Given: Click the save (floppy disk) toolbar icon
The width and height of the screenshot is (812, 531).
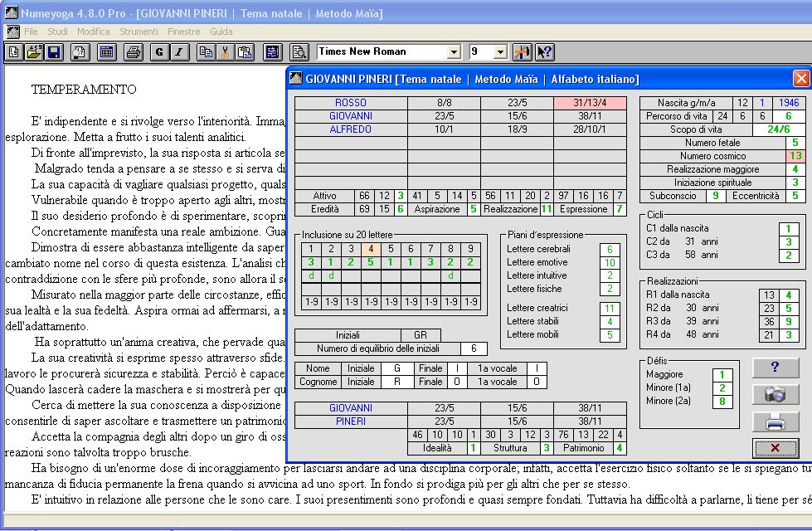Looking at the screenshot, I should coord(54,52).
